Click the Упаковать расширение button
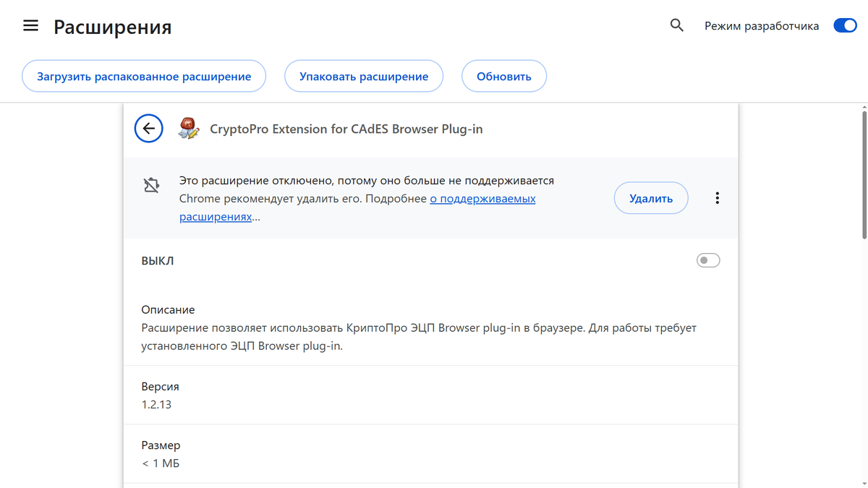868x488 pixels. (x=363, y=75)
